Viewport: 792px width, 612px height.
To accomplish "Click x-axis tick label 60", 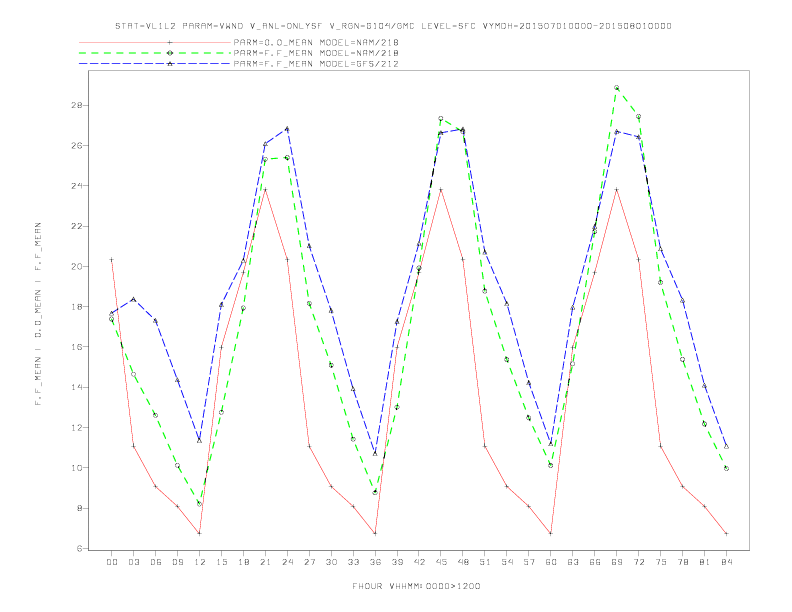I will click(551, 562).
